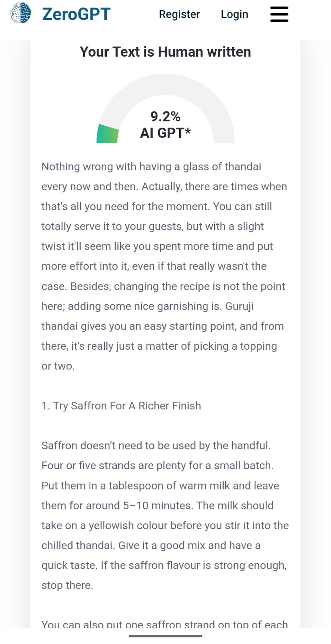
Task: Click the paragraph starting 'Nothing wrong with having'
Action: tap(165, 266)
